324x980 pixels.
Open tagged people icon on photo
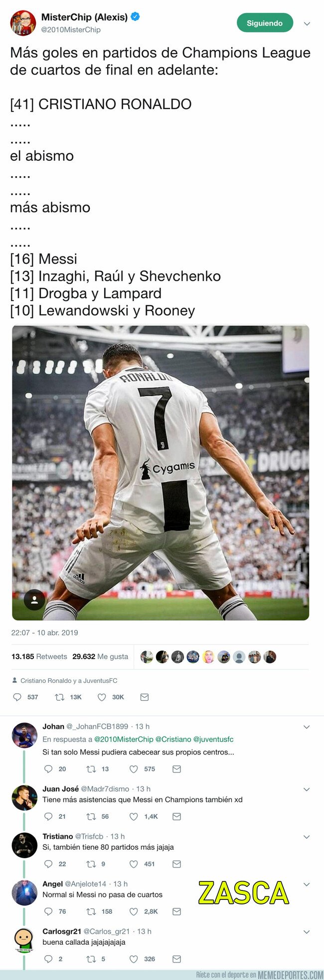[x=34, y=600]
